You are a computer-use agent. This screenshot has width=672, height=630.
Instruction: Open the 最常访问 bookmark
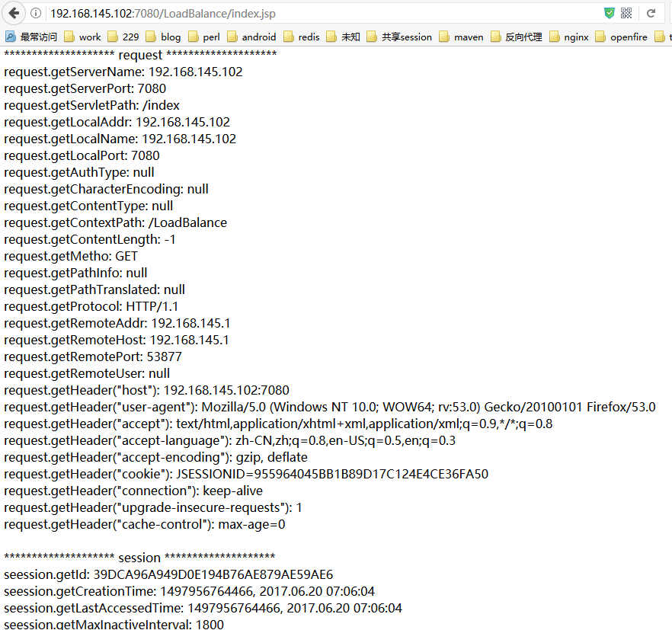click(x=32, y=37)
